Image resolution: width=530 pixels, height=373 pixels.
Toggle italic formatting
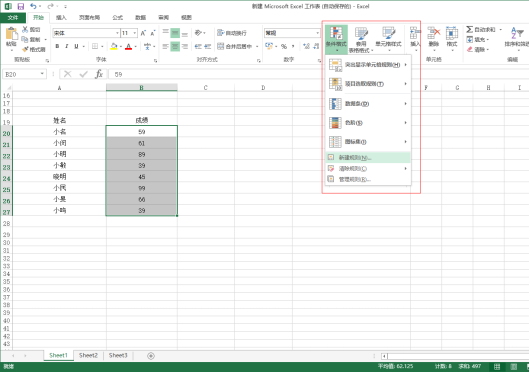coord(67,46)
